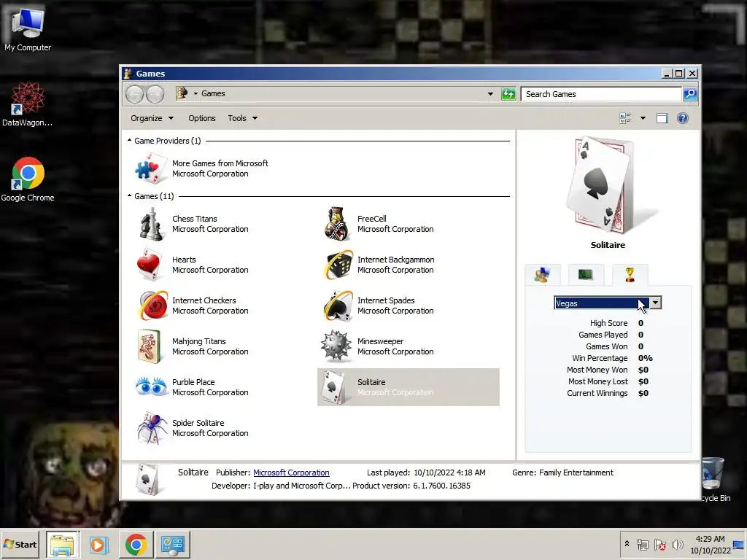
Task: Open More Games from Microsoft puzzle icon
Action: click(x=150, y=168)
